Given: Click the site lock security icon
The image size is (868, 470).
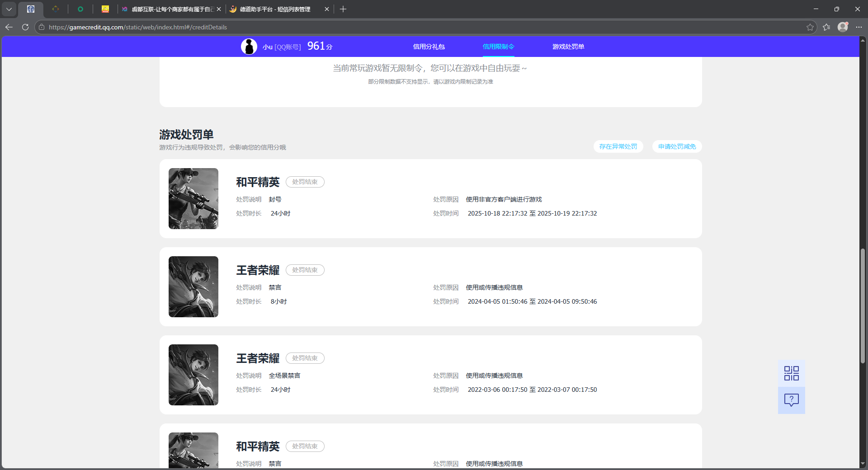Looking at the screenshot, I should [x=42, y=27].
